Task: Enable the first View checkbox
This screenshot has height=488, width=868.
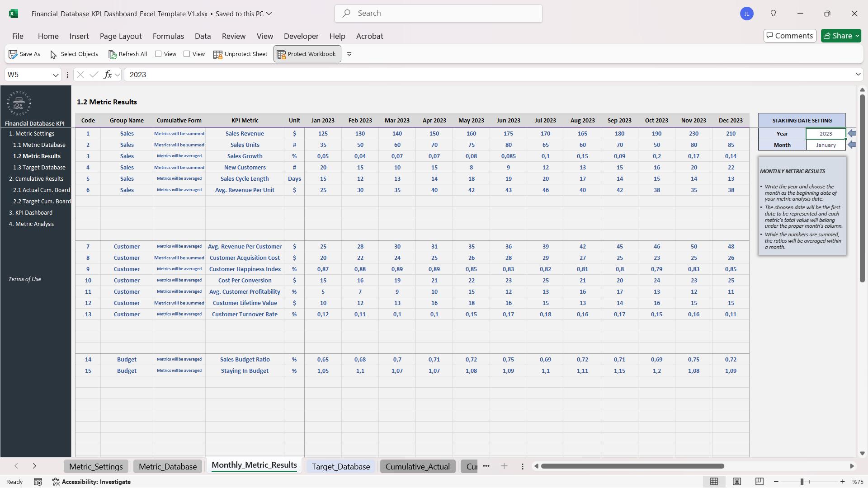Action: 158,54
